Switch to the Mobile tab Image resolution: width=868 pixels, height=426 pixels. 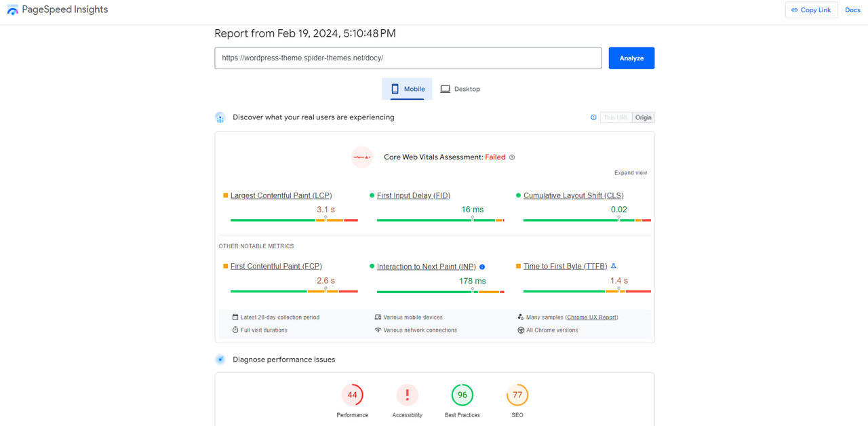407,89
